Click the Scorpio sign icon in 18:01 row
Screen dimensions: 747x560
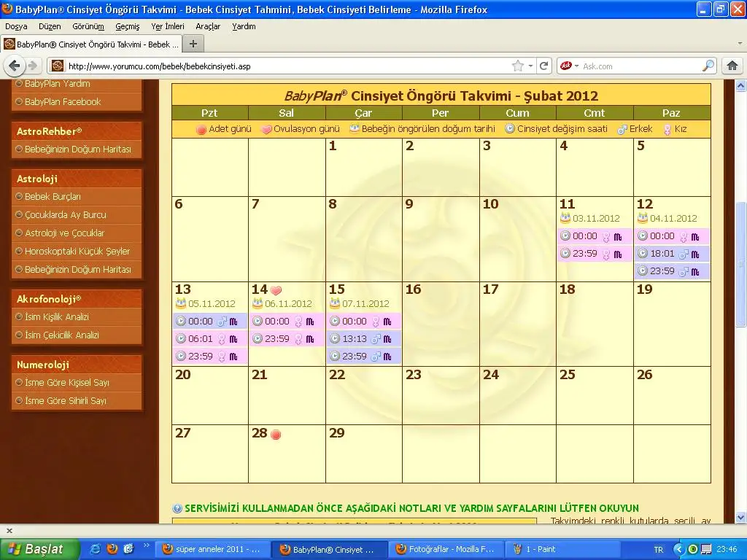(x=695, y=254)
